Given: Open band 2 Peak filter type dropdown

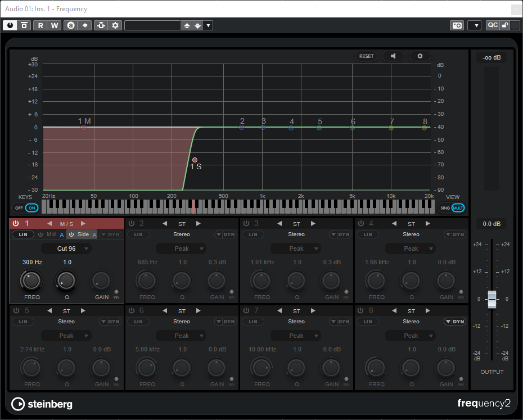Looking at the screenshot, I should 181,249.
